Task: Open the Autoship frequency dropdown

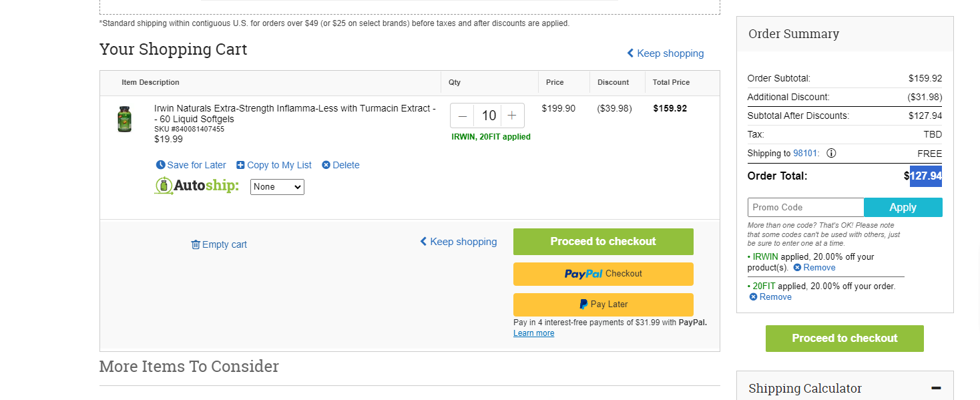Action: pyautogui.click(x=277, y=187)
